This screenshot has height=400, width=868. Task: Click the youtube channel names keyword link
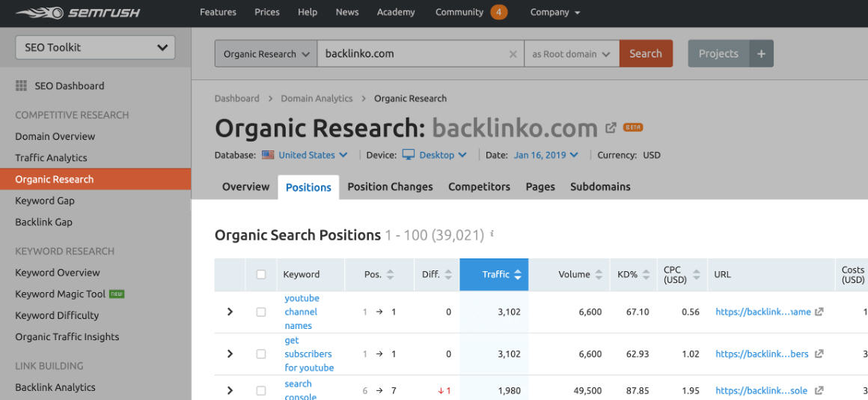[x=302, y=312]
